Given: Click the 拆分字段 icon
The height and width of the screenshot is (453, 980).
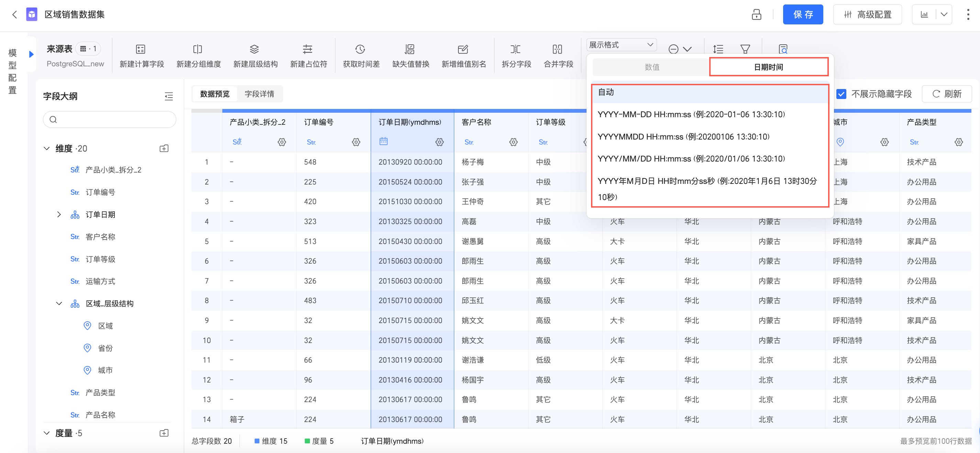Looking at the screenshot, I should coord(515,49).
